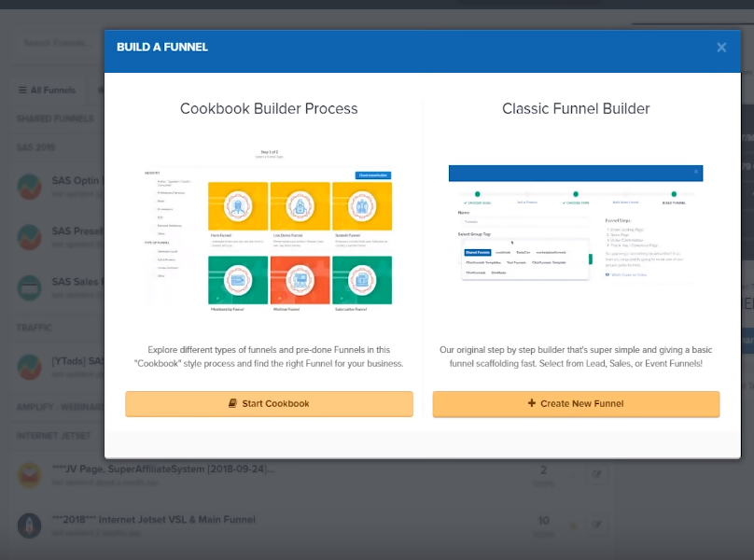Viewport: 754px width, 560px height.
Task: Open the Cookbook Builder Process preview image
Action: click(x=269, y=231)
